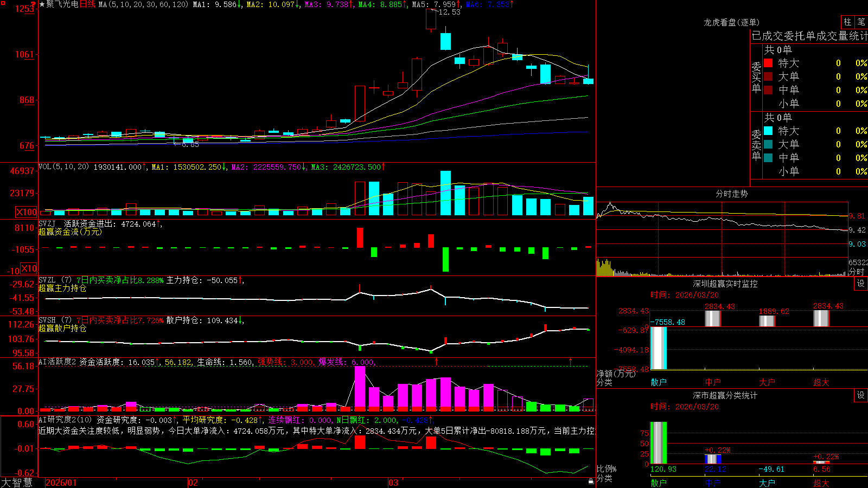Click the 时间: 2026/03/20 in 实时监控 panel
The width and height of the screenshot is (868, 488).
[x=685, y=295]
